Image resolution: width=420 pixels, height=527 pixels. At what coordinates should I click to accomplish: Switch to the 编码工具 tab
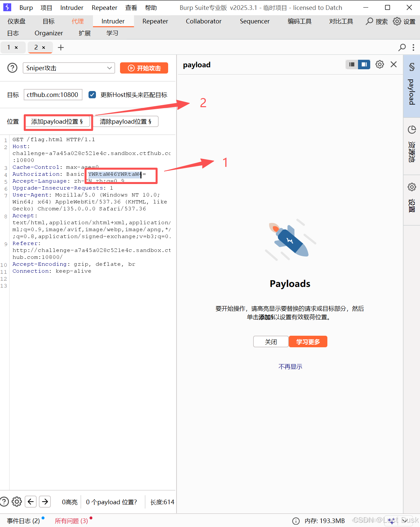click(300, 21)
